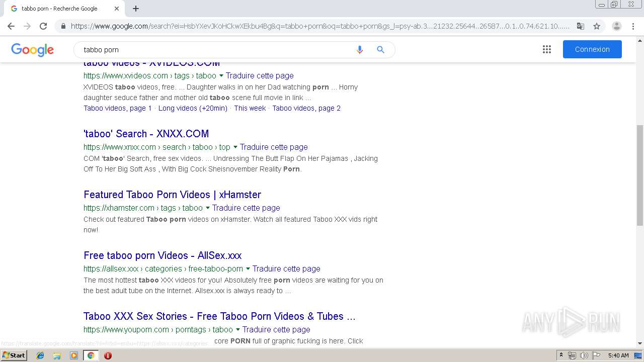Image resolution: width=644 pixels, height=362 pixels.
Task: Open the network tray icon
Action: (x=572, y=355)
